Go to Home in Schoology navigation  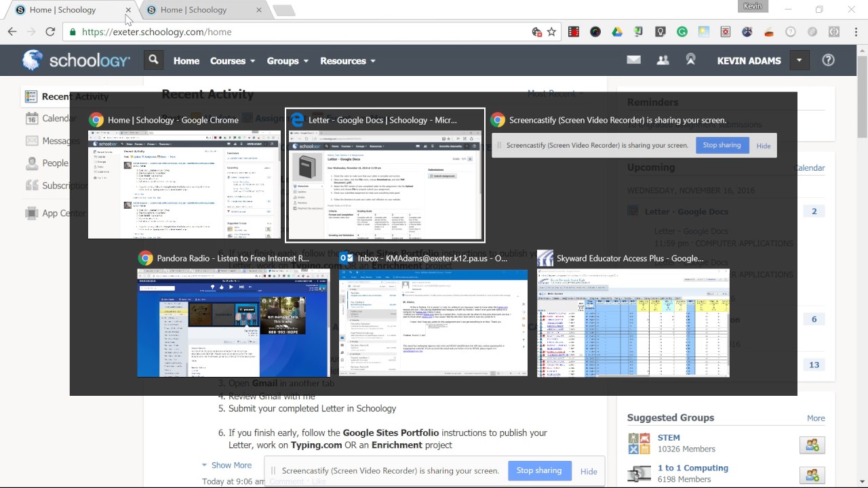pos(186,60)
